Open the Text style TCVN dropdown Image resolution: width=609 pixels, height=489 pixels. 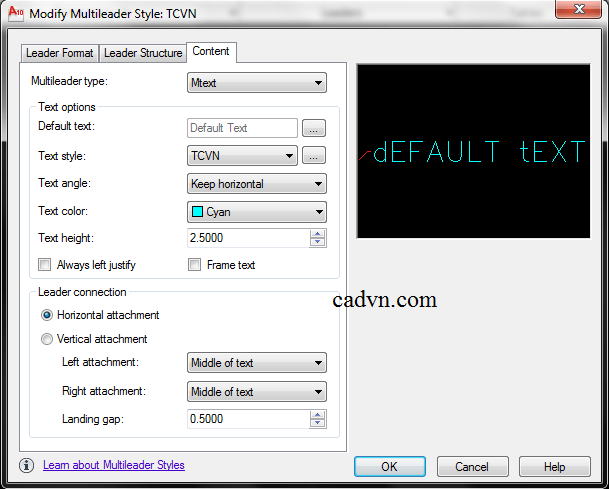242,156
